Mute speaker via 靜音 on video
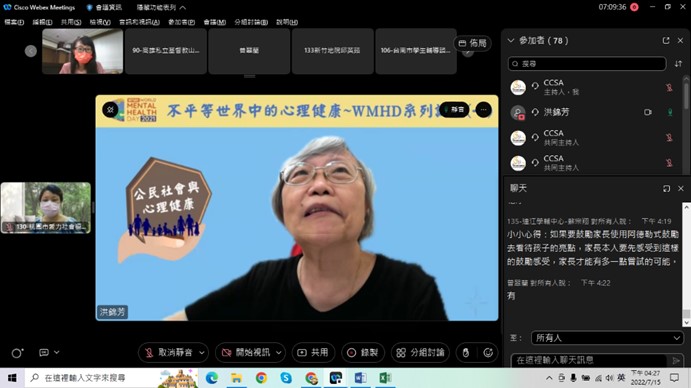Viewport: 691px width, 388px height. coord(454,110)
